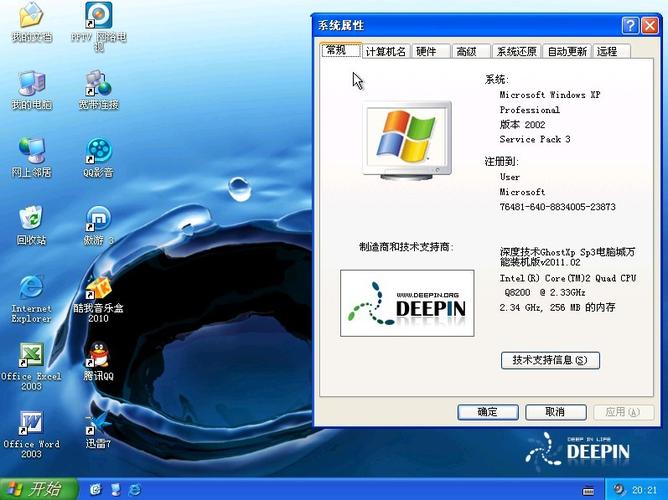668x500 pixels.
Task: Click the text Service Pack 3
Action: pos(535,139)
